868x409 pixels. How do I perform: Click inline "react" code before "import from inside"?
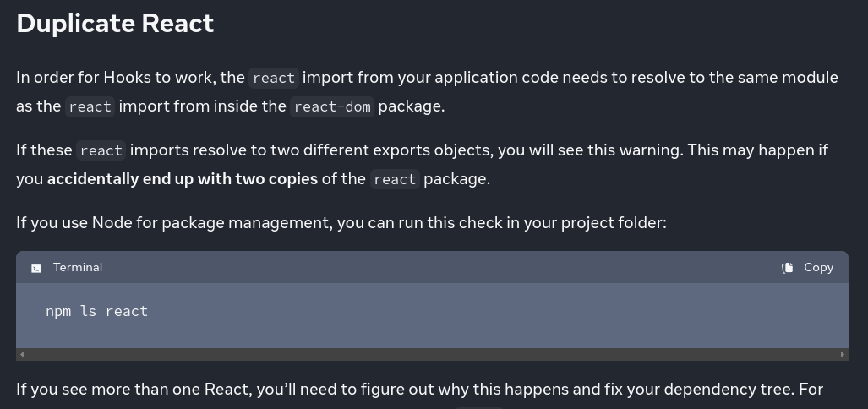90,106
